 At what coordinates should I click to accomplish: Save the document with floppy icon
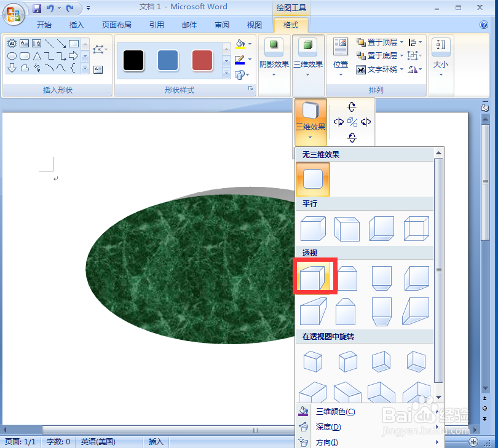point(37,8)
